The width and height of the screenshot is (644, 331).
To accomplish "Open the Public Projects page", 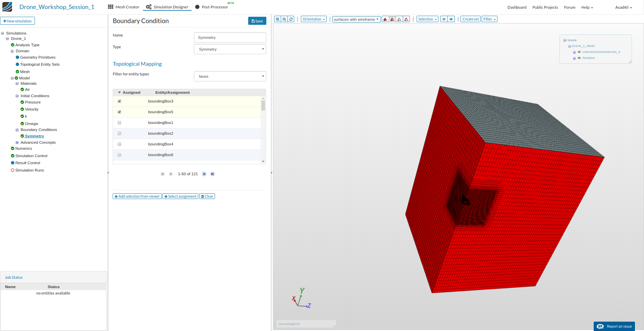I will [x=545, y=7].
